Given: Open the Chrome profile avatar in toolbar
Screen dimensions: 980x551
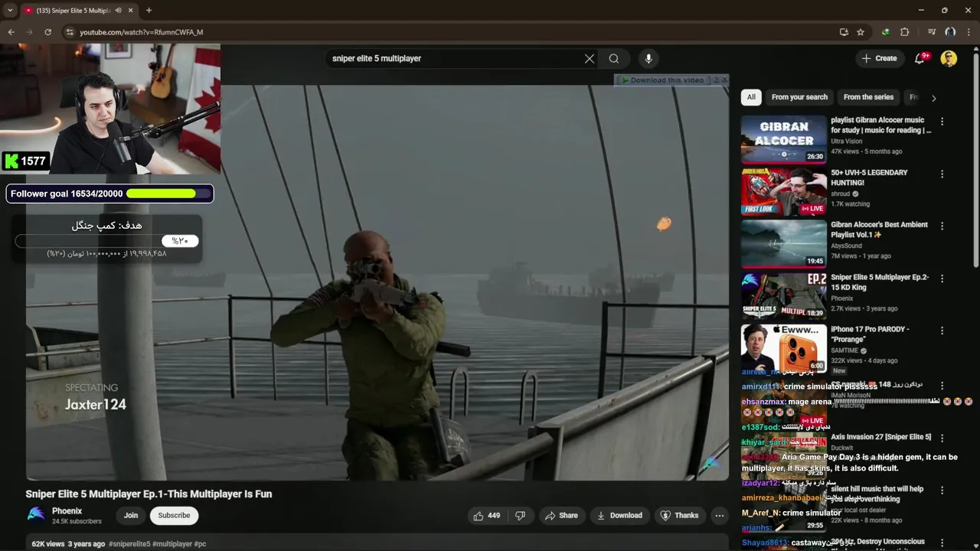Looking at the screenshot, I should click(x=950, y=32).
